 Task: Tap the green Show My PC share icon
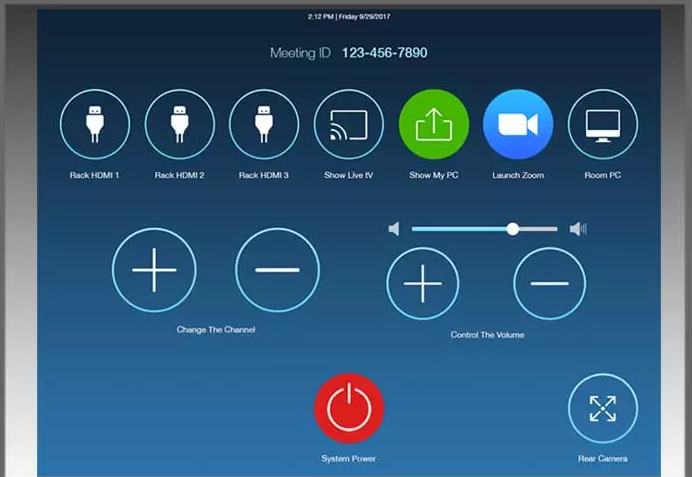click(x=433, y=124)
